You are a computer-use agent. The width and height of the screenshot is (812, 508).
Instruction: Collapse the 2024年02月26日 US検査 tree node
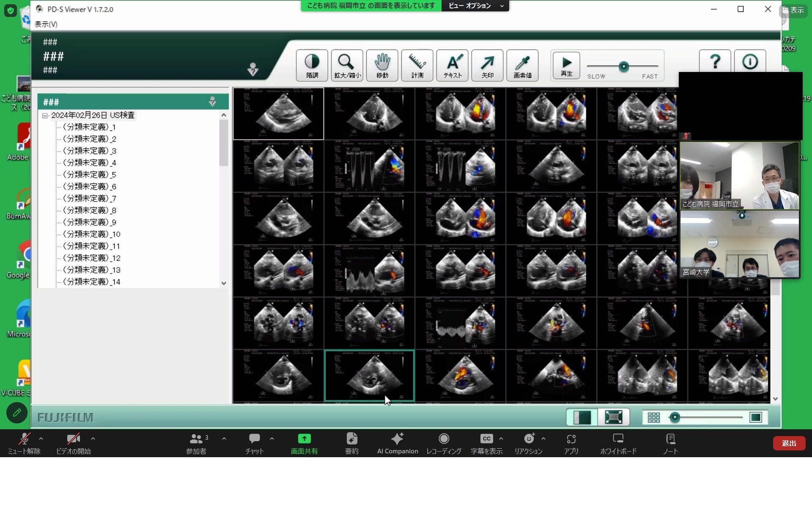[45, 116]
